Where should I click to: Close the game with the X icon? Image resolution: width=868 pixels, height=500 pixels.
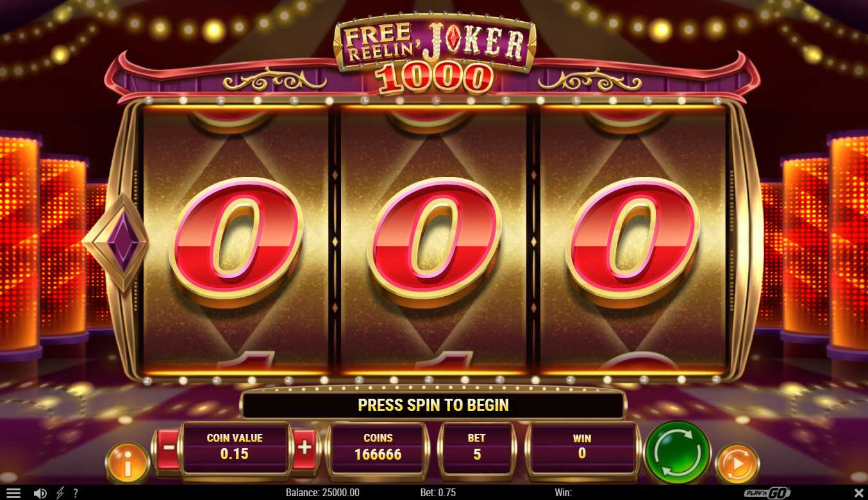858,493
